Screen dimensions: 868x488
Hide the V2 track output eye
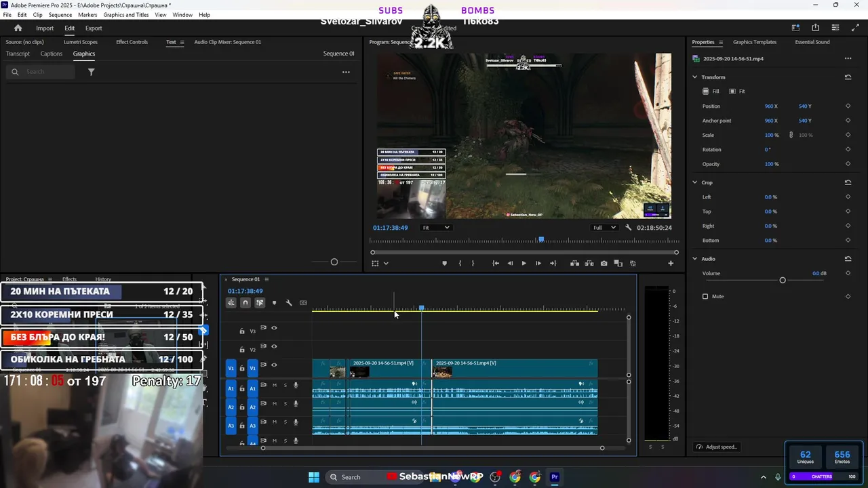point(274,346)
